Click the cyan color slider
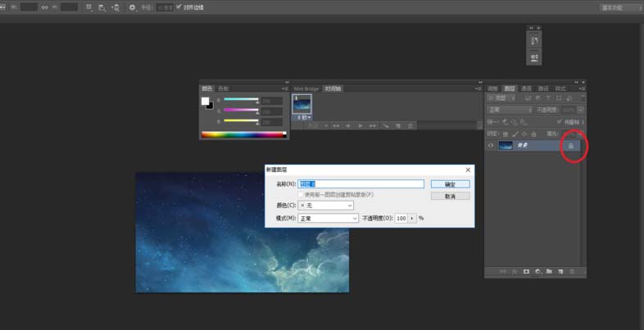 pos(241,99)
